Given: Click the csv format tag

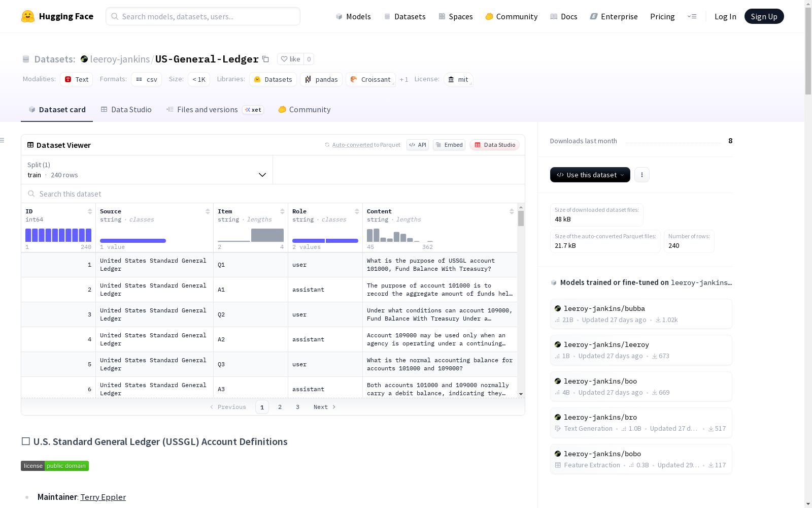Looking at the screenshot, I should (x=147, y=79).
